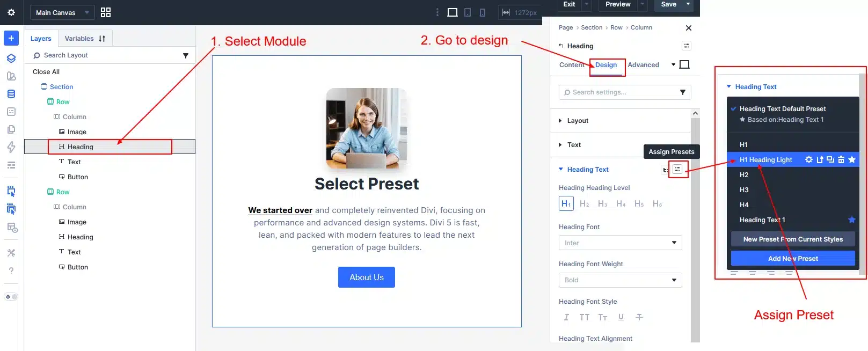Viewport: 868px width, 351px height.
Task: Open the help question mark icon
Action: click(x=11, y=270)
